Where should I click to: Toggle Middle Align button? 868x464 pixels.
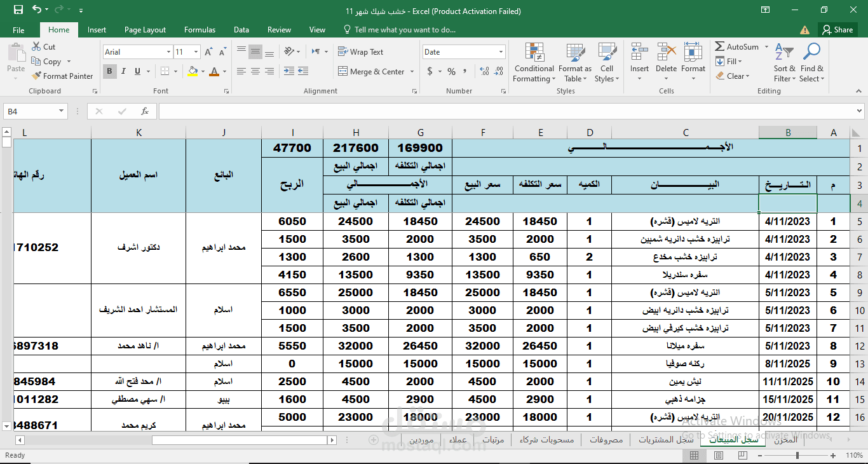tap(255, 51)
